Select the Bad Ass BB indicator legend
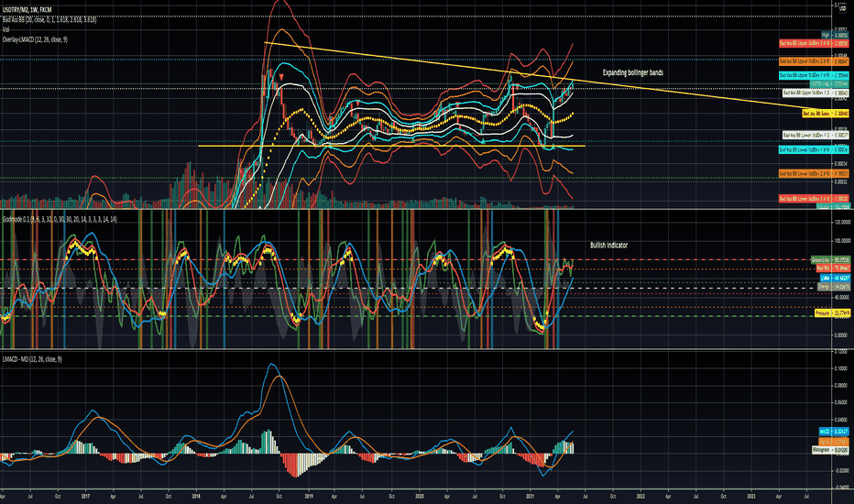The width and height of the screenshot is (854, 504). 49,19
